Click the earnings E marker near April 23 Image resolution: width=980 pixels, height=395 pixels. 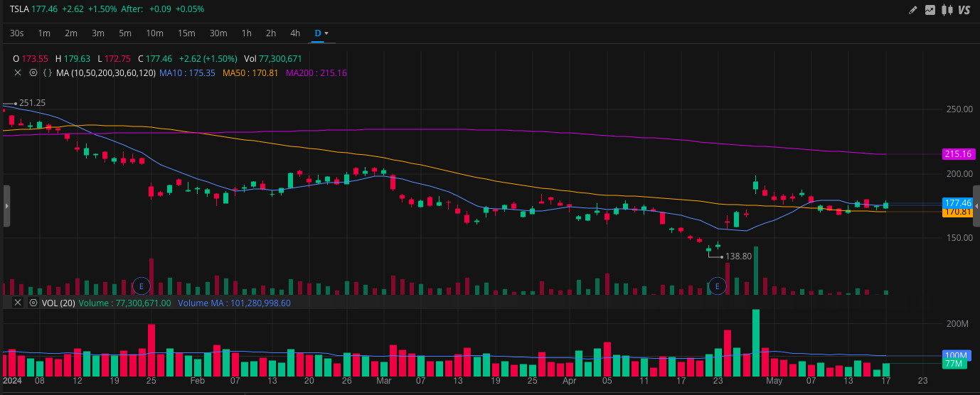718,286
